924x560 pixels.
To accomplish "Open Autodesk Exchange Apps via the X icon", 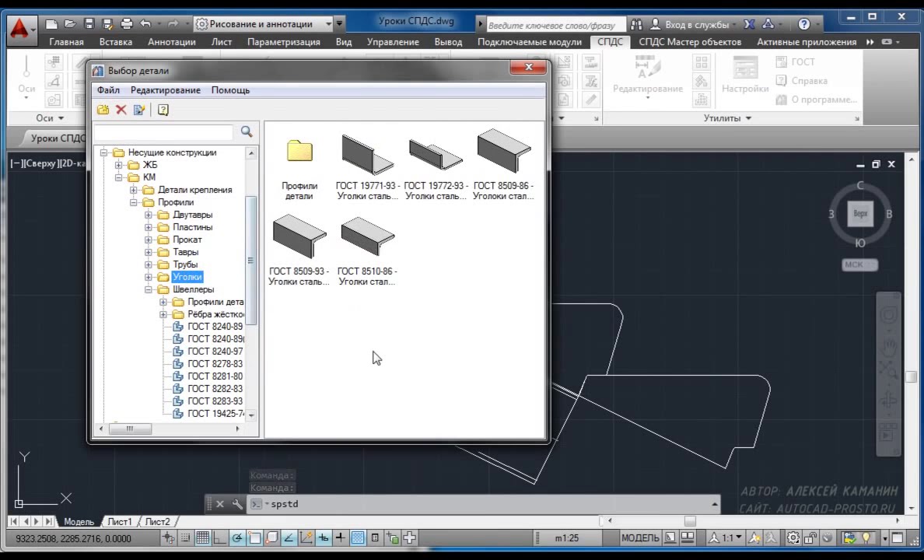I will click(x=749, y=24).
